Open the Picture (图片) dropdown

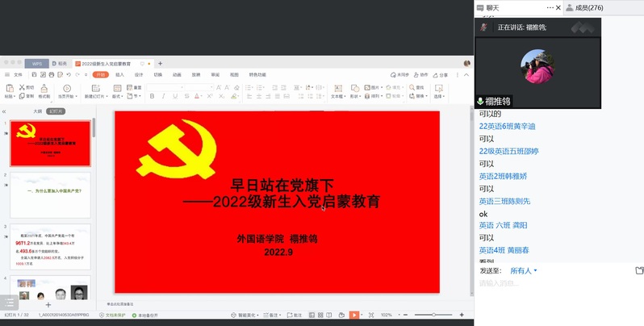click(x=374, y=87)
